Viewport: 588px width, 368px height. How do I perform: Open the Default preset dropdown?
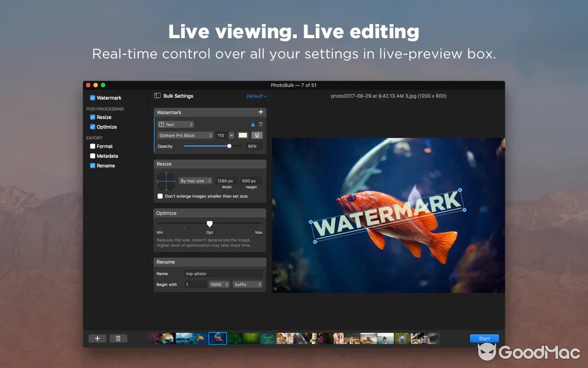(256, 96)
